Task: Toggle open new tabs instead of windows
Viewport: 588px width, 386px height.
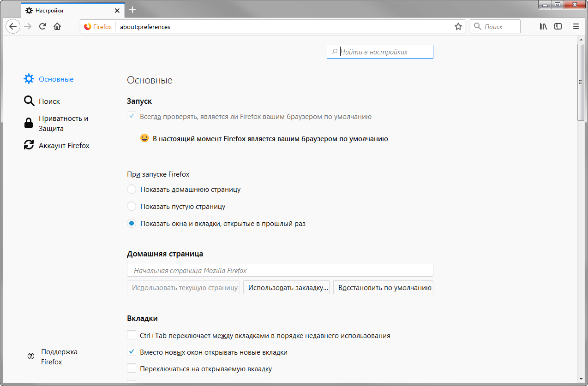Action: point(132,352)
